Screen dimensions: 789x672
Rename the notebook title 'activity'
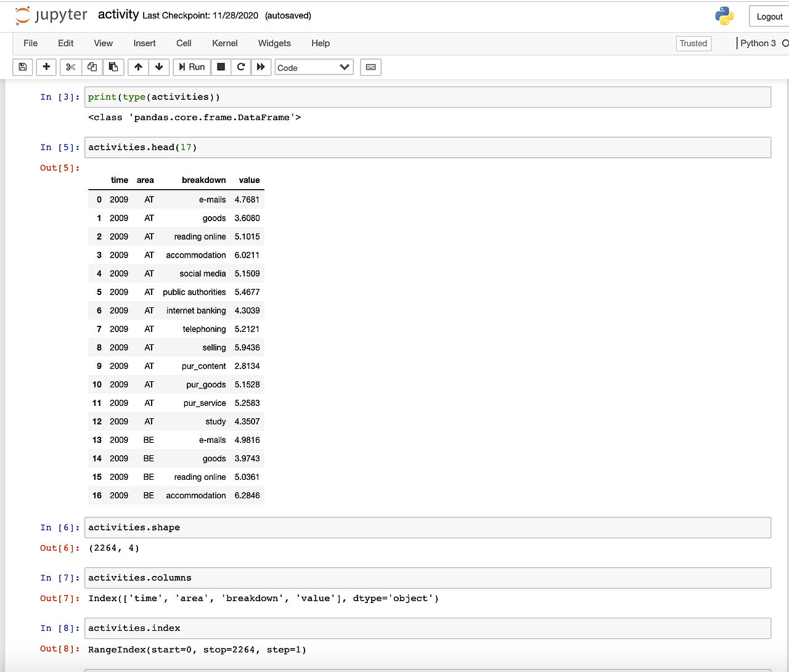tap(118, 15)
